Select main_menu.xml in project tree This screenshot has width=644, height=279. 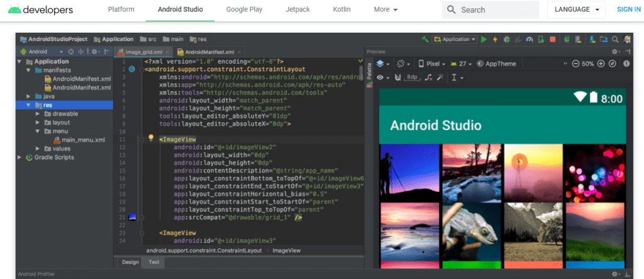pos(79,140)
